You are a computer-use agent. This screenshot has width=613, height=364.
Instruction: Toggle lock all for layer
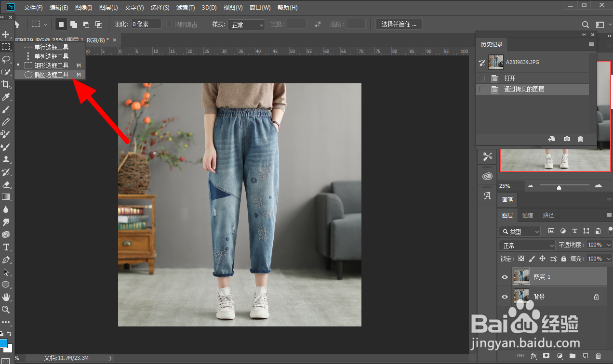pyautogui.click(x=563, y=259)
